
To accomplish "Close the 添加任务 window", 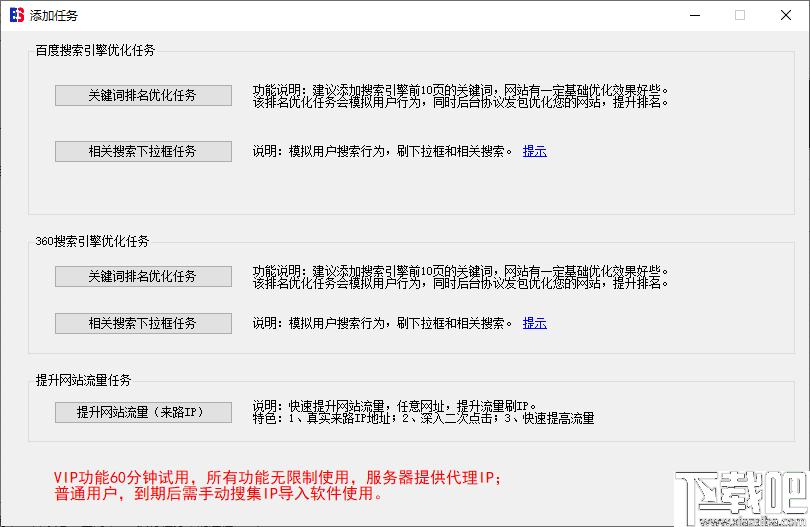I will [786, 15].
